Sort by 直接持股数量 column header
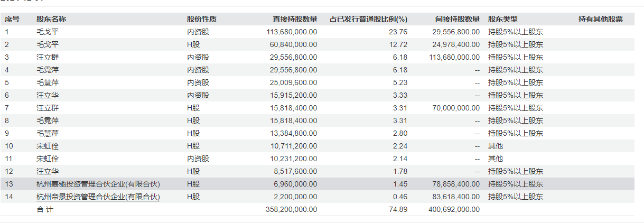The image size is (644, 223). pyautogui.click(x=295, y=19)
